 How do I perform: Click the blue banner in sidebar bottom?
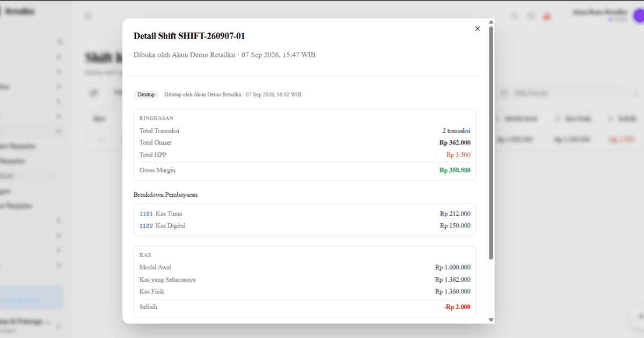pyautogui.click(x=31, y=298)
